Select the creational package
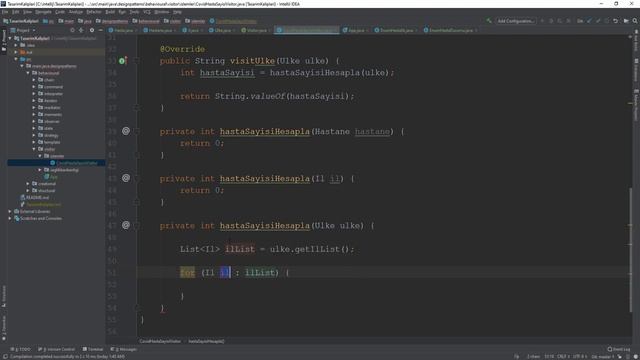640x360 pixels. point(47,184)
